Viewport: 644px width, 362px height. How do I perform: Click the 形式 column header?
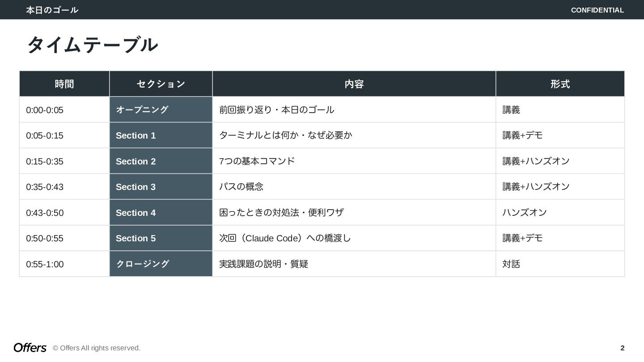[x=560, y=84]
